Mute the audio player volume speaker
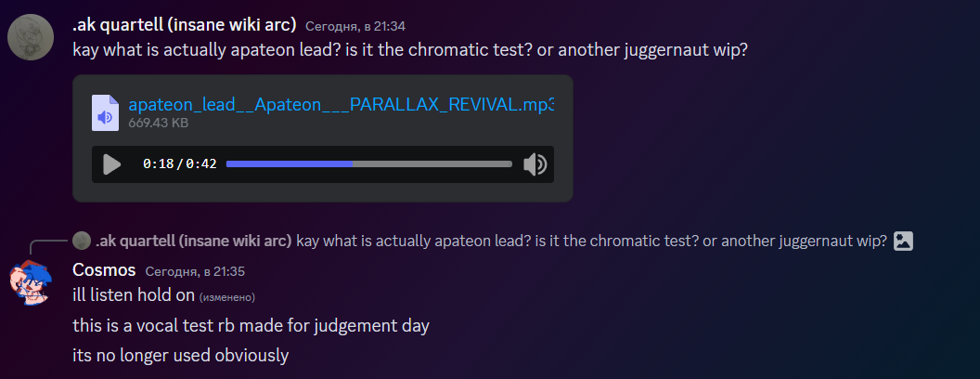 point(535,164)
